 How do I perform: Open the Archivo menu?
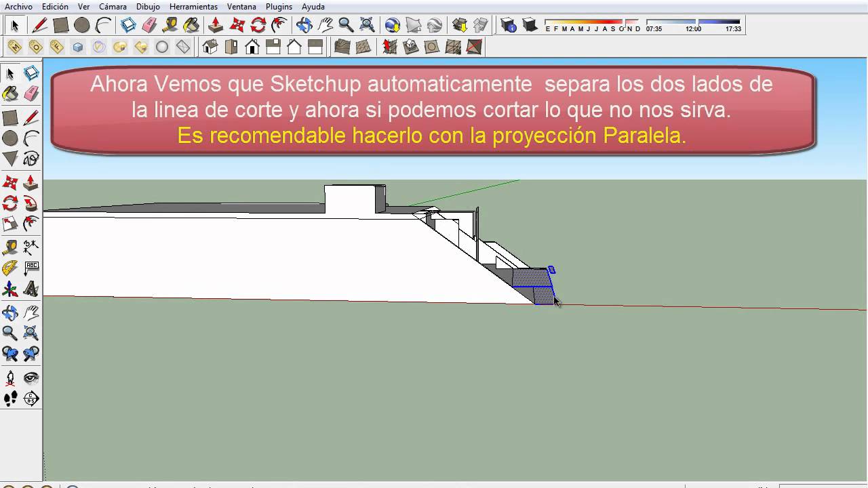click(x=18, y=7)
